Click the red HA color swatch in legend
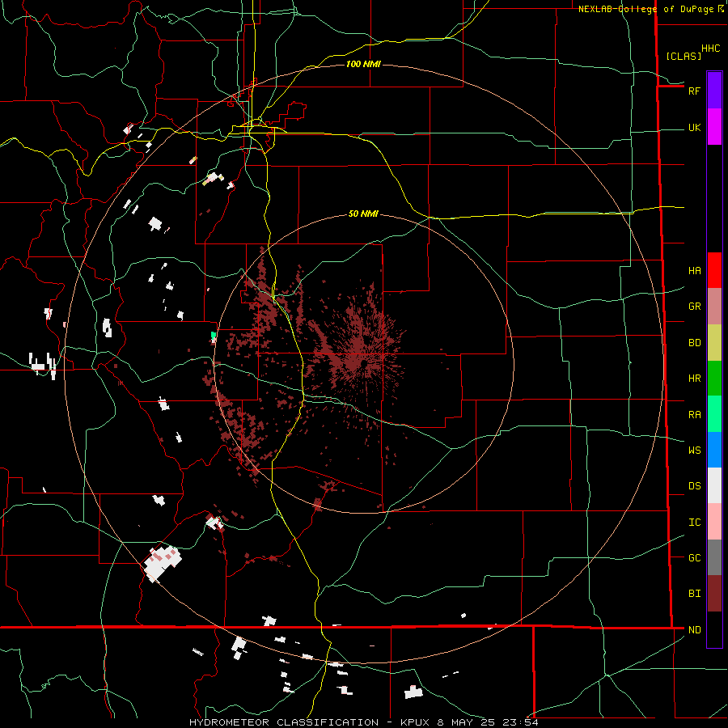Viewport: 728px width, 728px height. (714, 270)
